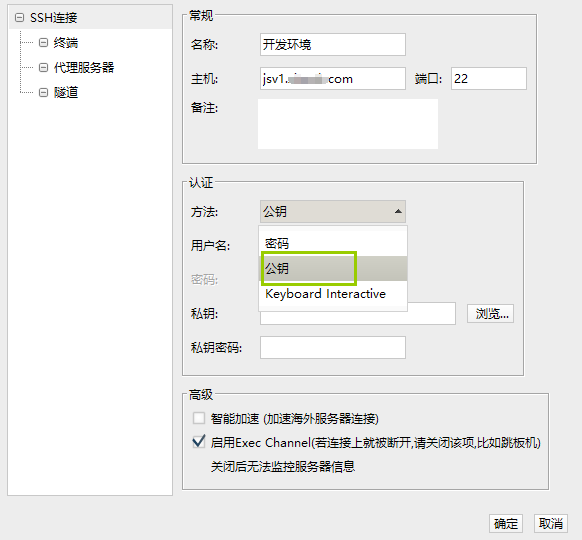The image size is (582, 540).
Task: Choose 公钥 in the authentication method list
Action: point(333,268)
